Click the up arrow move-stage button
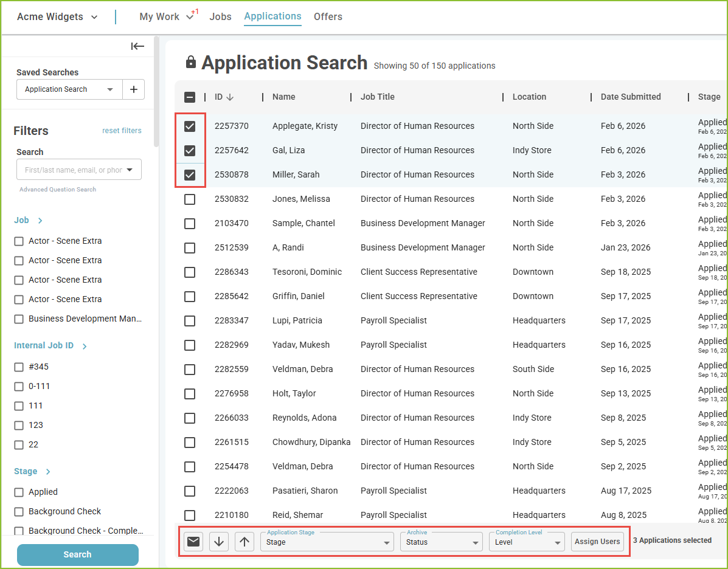The height and width of the screenshot is (569, 728). (244, 541)
